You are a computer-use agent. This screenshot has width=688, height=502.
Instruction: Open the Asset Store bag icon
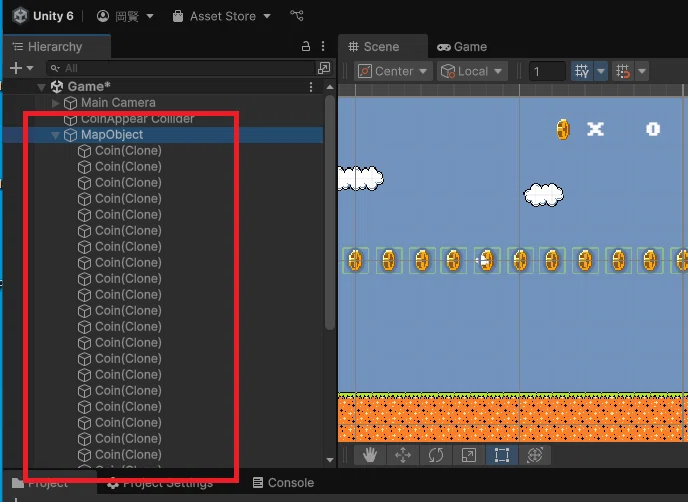(178, 16)
